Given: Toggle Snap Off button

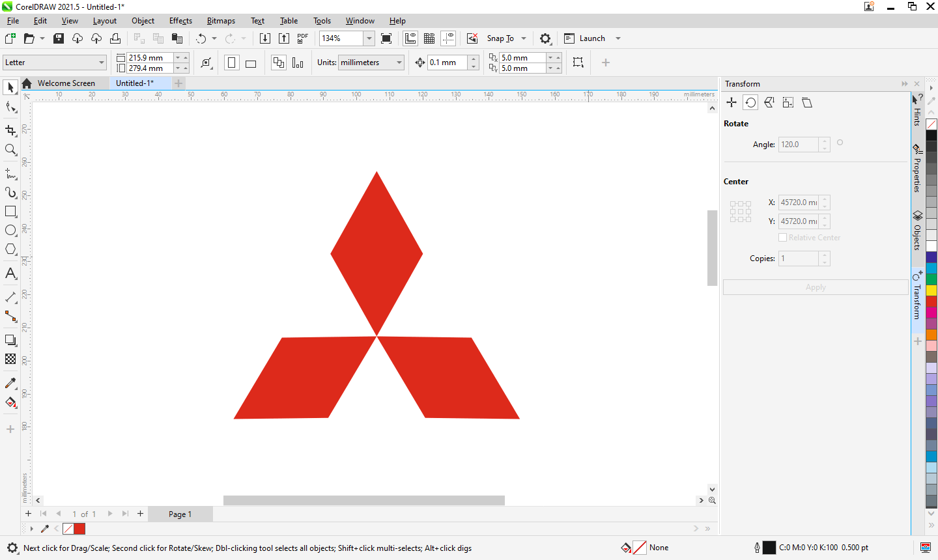Looking at the screenshot, I should pos(472,38).
